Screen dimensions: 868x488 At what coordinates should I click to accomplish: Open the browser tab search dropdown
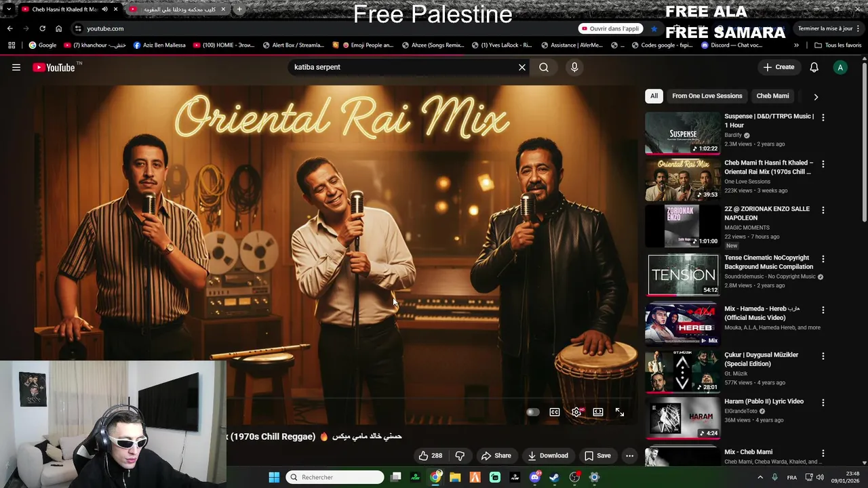9,9
